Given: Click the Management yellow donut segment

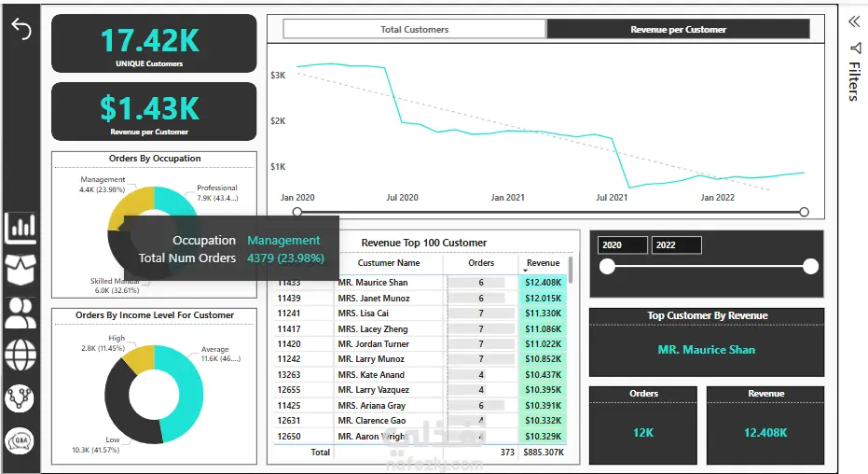Looking at the screenshot, I should pyautogui.click(x=131, y=206).
